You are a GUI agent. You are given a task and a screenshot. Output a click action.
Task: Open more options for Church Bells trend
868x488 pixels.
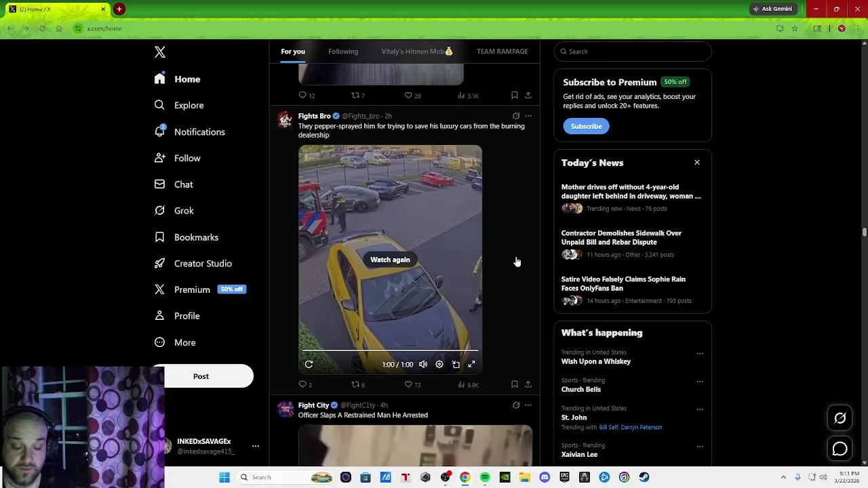[x=700, y=381]
